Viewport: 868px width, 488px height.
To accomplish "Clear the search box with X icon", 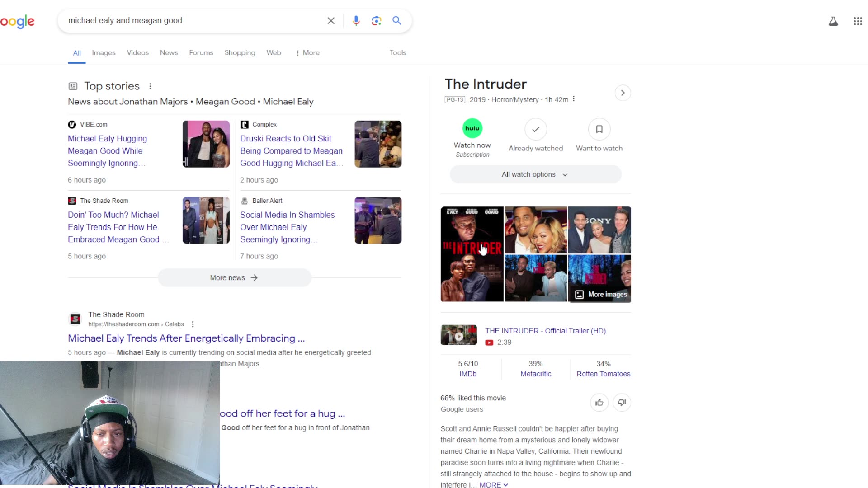I will [x=331, y=21].
